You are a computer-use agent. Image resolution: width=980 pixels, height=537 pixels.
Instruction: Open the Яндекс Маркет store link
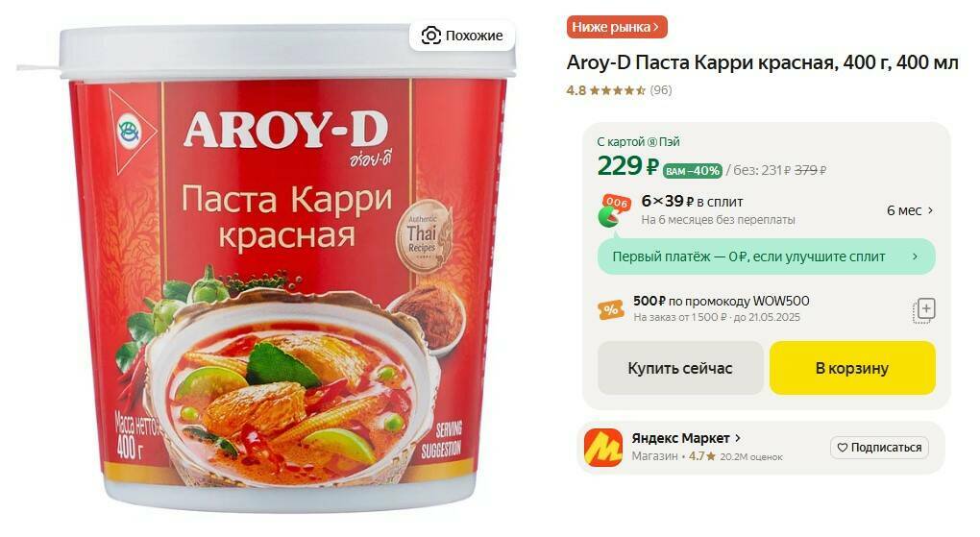click(x=686, y=438)
